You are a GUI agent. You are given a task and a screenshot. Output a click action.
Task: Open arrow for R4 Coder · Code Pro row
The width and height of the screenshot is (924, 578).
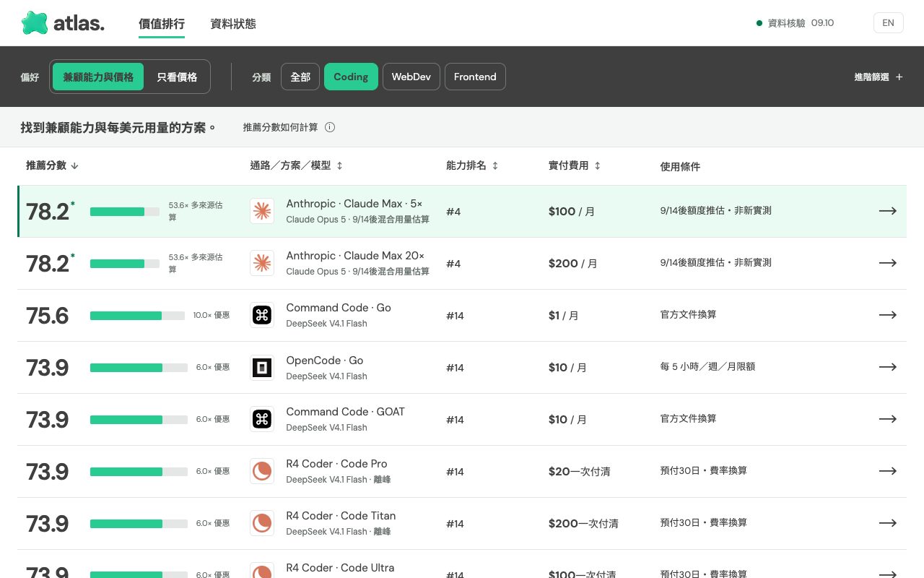tap(888, 471)
